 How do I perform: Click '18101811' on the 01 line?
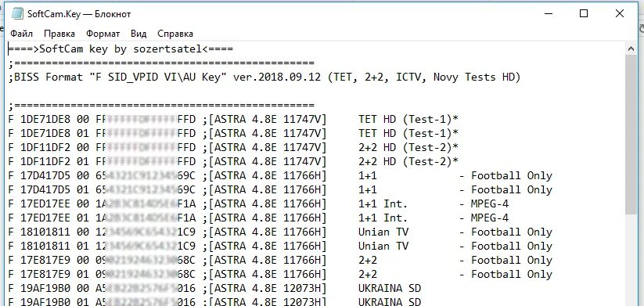point(45,246)
